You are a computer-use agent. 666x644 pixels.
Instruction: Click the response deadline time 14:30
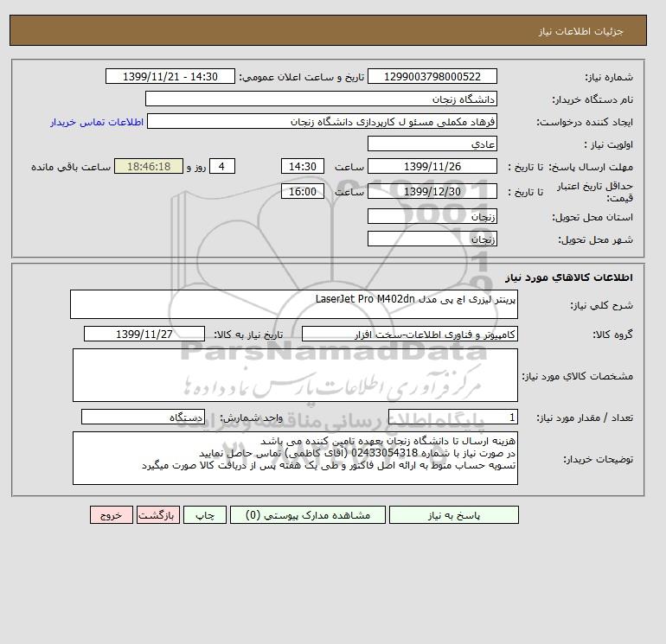(303, 167)
